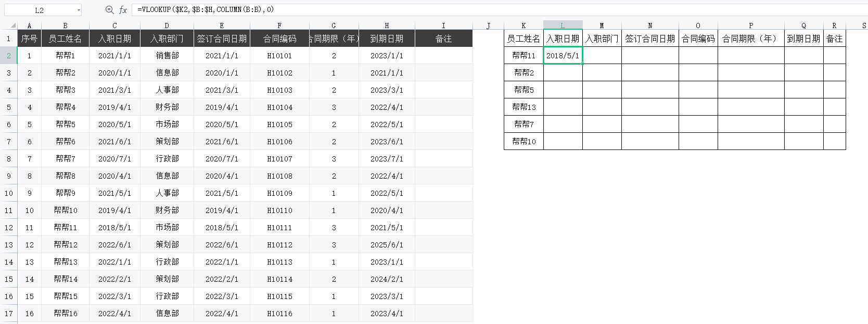Image resolution: width=868 pixels, height=324 pixels.
Task: Click the select-all triangle at grid corner
Action: [12, 25]
